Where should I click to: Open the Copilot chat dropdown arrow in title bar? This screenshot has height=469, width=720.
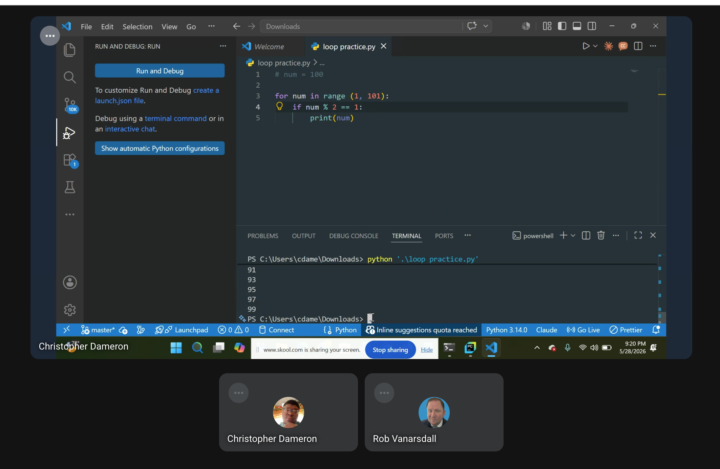tap(485, 26)
